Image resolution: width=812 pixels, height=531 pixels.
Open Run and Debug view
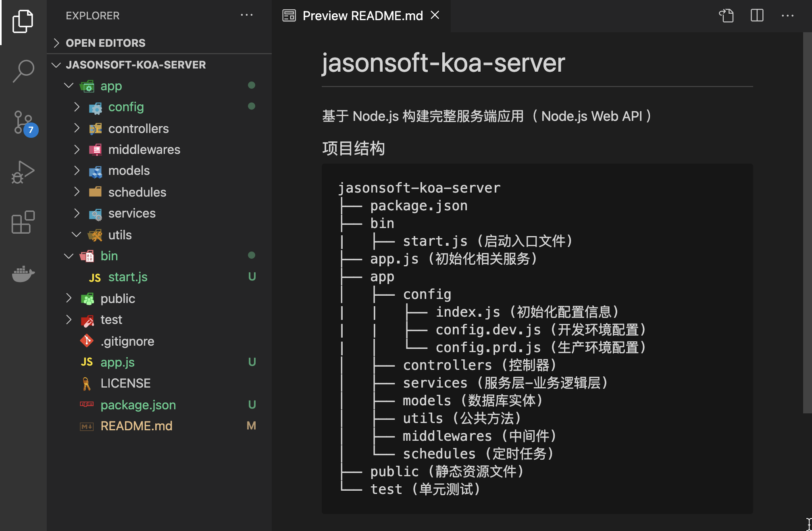point(23,172)
